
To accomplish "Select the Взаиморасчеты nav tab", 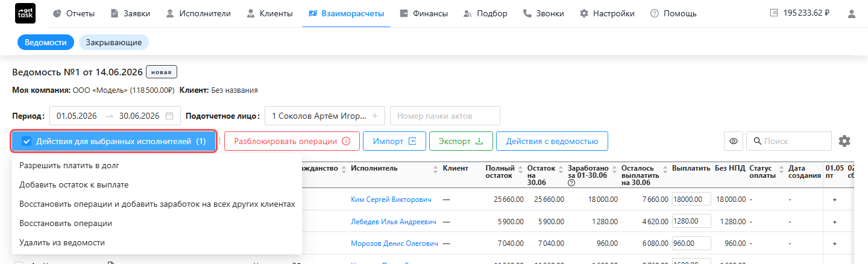I will pos(346,13).
